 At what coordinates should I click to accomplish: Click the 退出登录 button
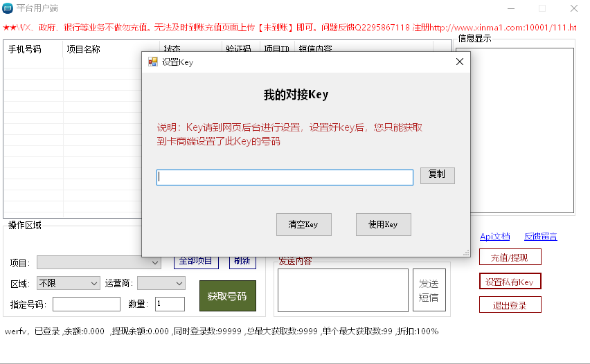click(510, 305)
